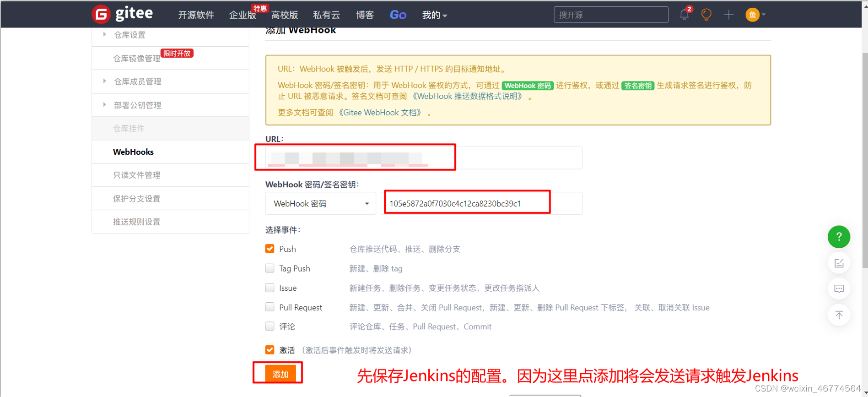The height and width of the screenshot is (397, 868).
Task: Open 私有云 in the top navigation
Action: (x=326, y=15)
